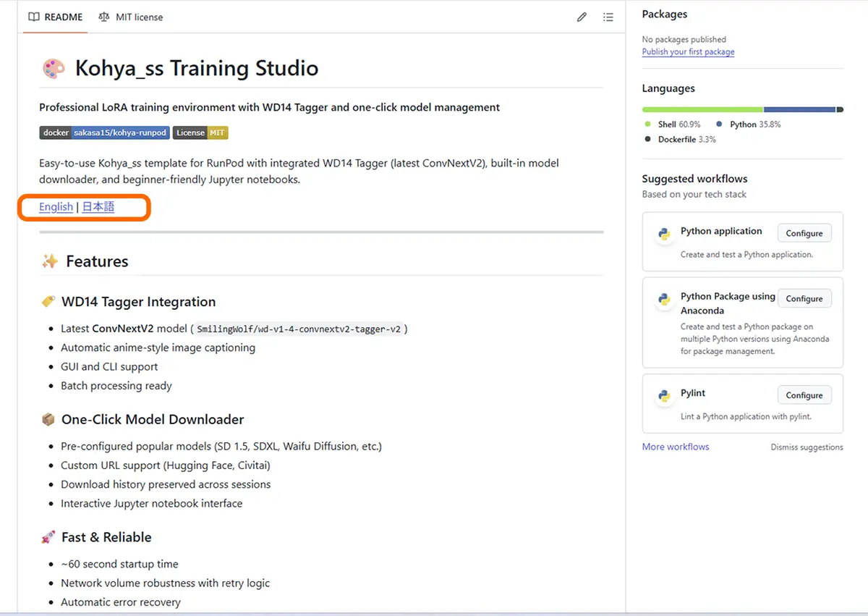The height and width of the screenshot is (616, 868).
Task: Configure the Python application workflow
Action: 804,233
